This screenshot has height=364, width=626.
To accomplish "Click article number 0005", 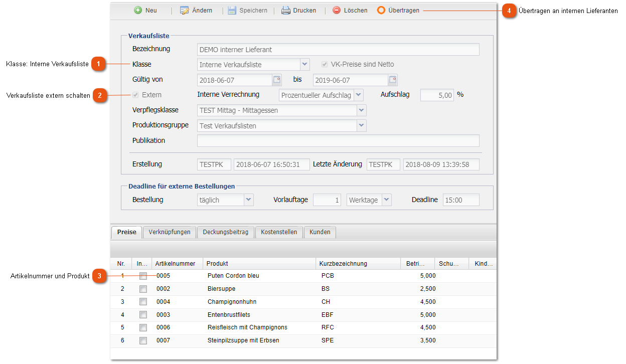I will [x=164, y=276].
